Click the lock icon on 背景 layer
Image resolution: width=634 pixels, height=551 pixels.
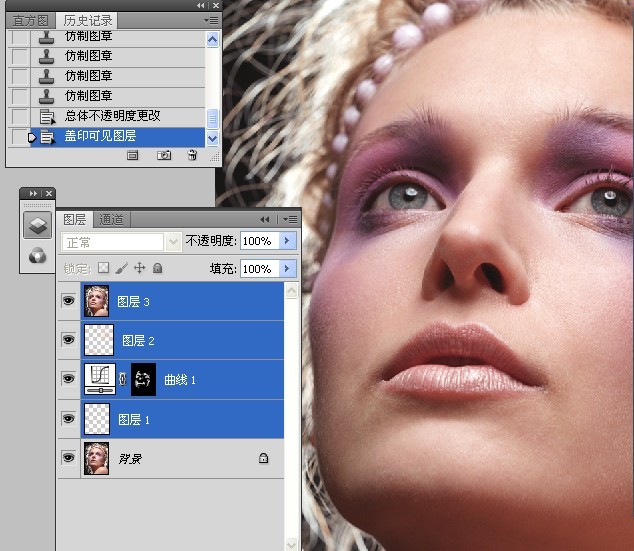coord(263,458)
